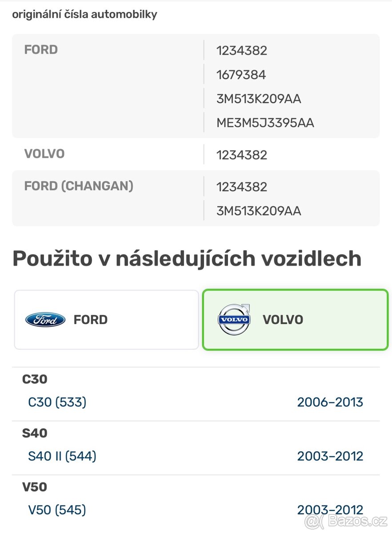Toggle off the highlighted VOLVO selection
Viewport: 392px width, 534px height.
click(295, 320)
